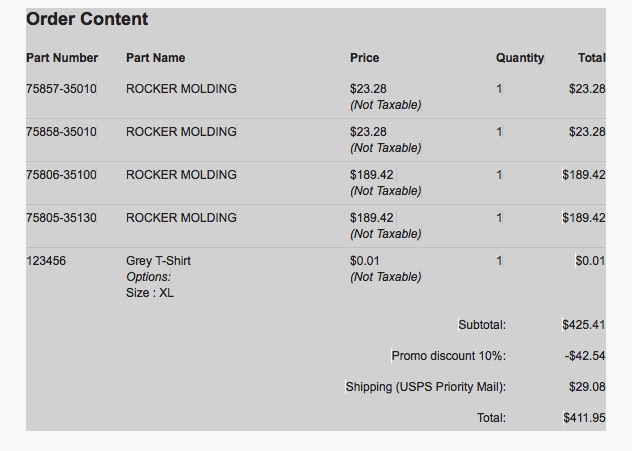
Task: Click the Shipping (USPS Priority Mail) label
Action: click(x=426, y=387)
